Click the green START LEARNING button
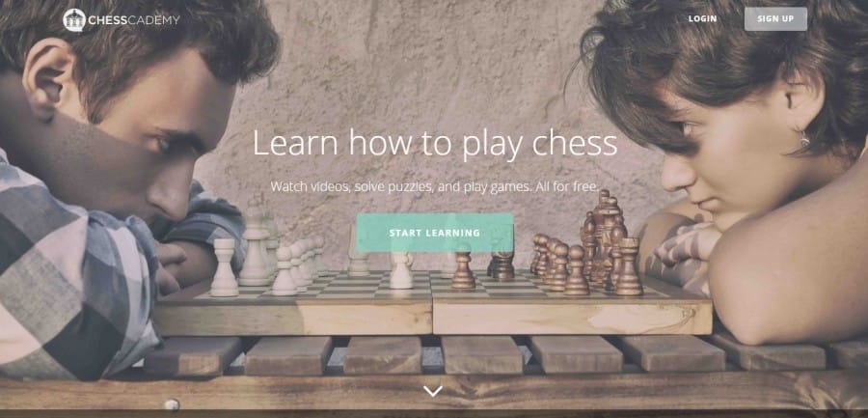This screenshot has width=868, height=418. (435, 233)
